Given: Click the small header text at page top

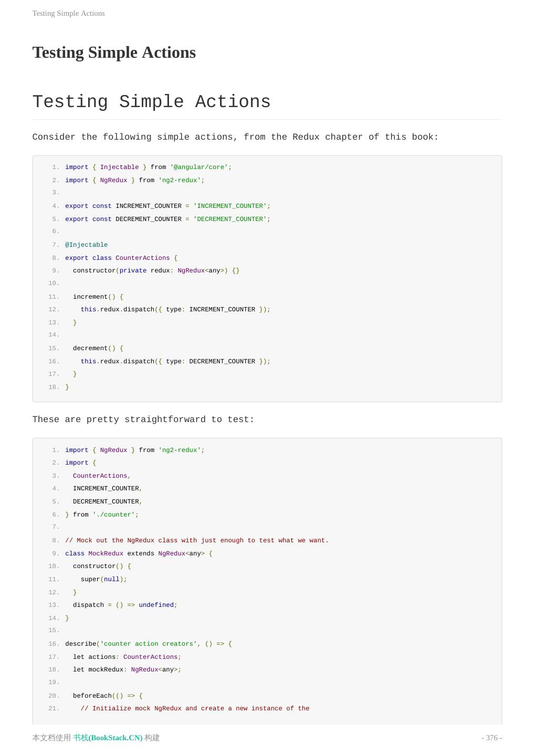Looking at the screenshot, I should pos(68,13).
